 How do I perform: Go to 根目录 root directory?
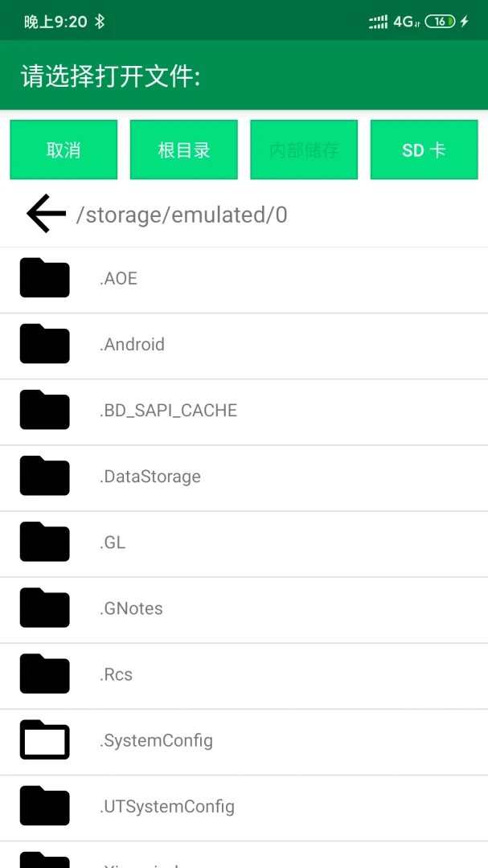pos(184,150)
